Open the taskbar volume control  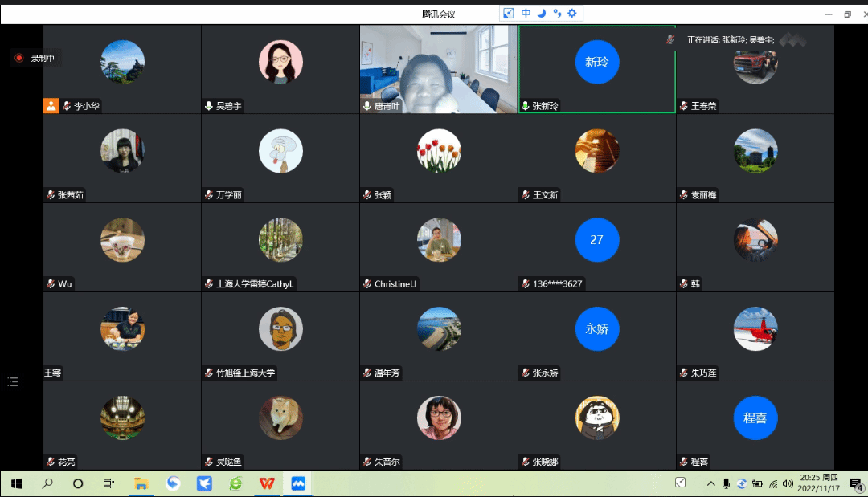(788, 483)
